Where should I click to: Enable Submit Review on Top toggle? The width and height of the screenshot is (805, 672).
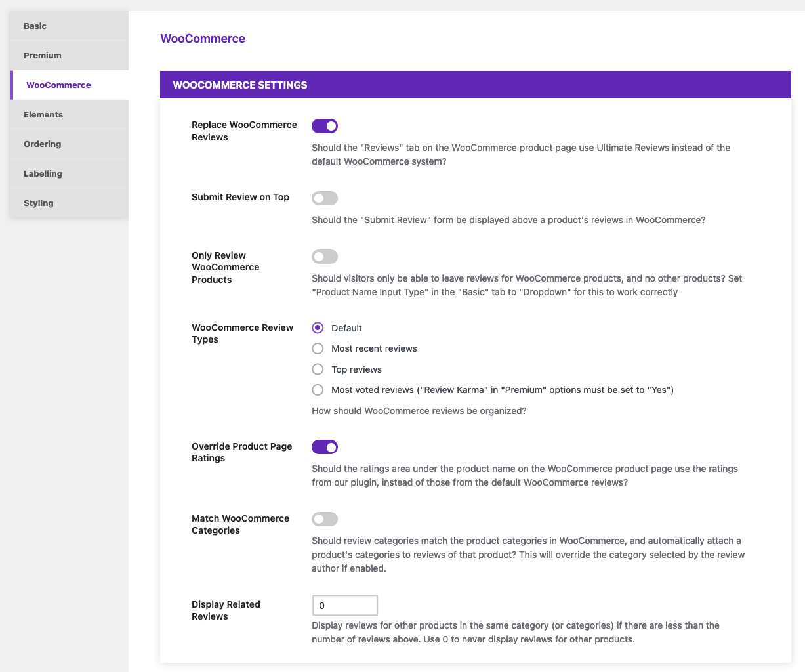(x=325, y=198)
